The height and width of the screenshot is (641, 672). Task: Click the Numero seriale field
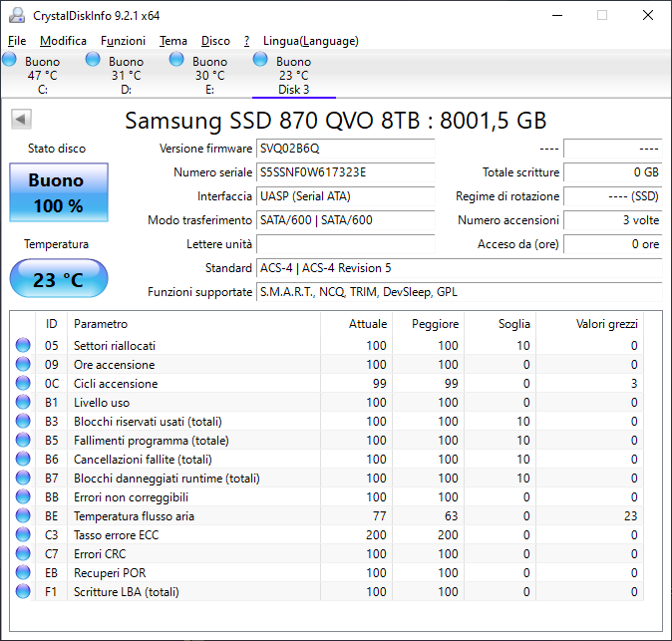pyautogui.click(x=345, y=172)
